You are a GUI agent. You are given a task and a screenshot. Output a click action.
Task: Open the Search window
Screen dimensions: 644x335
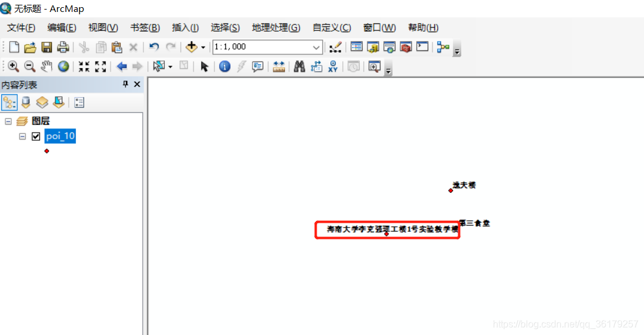point(390,47)
